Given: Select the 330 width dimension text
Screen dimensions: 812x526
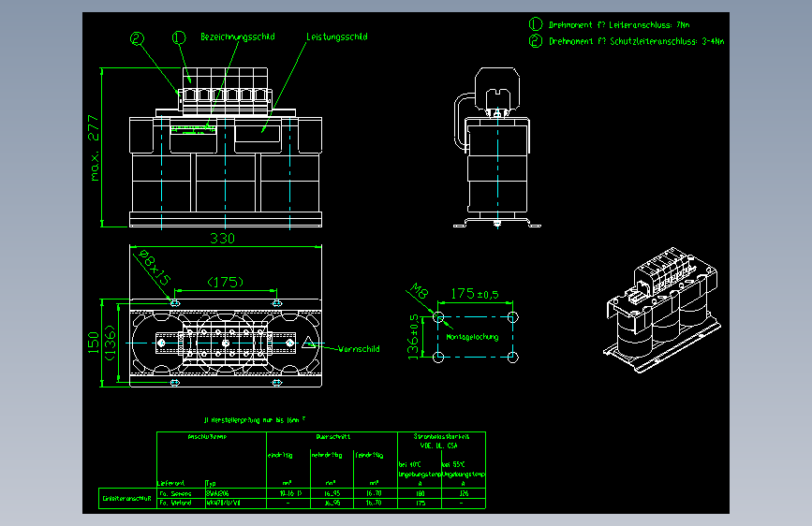Looking at the screenshot, I should 223,238.
